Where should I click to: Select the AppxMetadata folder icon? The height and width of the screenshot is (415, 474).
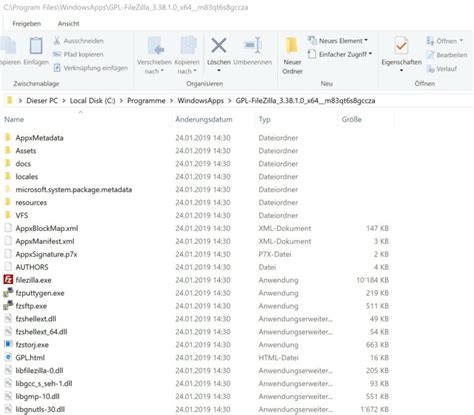[x=8, y=137]
